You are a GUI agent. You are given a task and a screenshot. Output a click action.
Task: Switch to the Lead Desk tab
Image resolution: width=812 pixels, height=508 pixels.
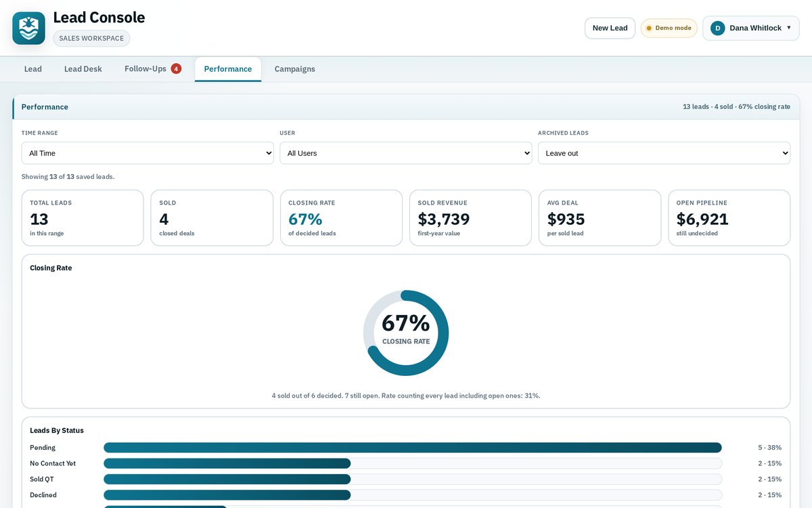coord(83,69)
